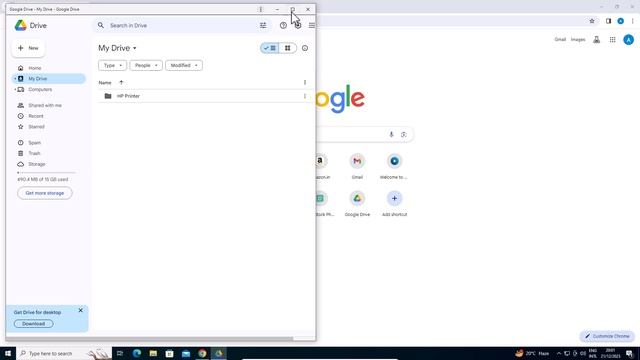The height and width of the screenshot is (360, 640).
Task: Select My Drive in the sidebar
Action: pos(48,79)
